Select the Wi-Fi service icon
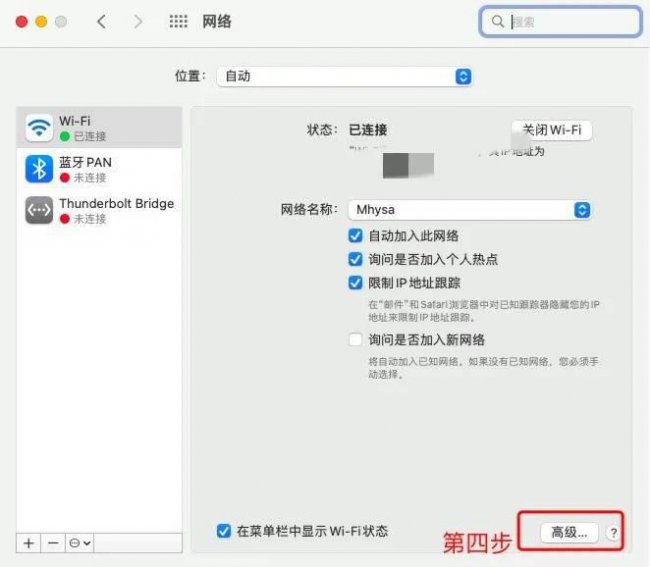The height and width of the screenshot is (567, 650). coord(39,128)
